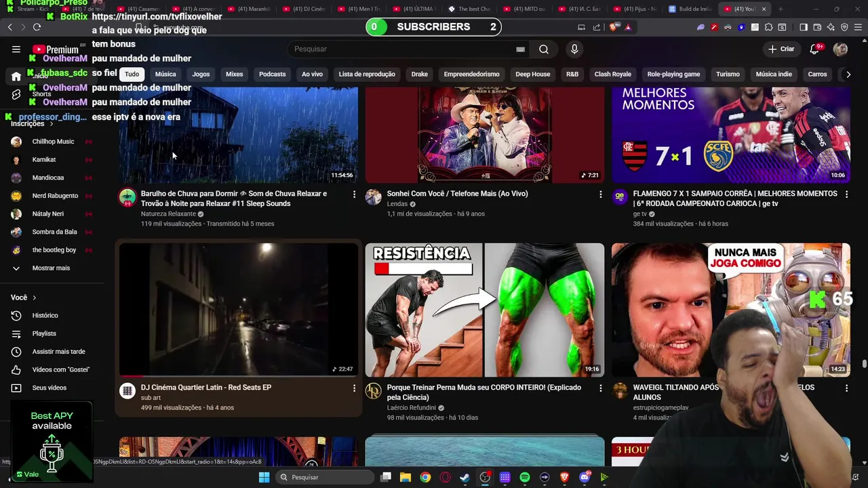This screenshot has width=868, height=488.
Task: Open a new browser tab
Action: coord(781,9)
